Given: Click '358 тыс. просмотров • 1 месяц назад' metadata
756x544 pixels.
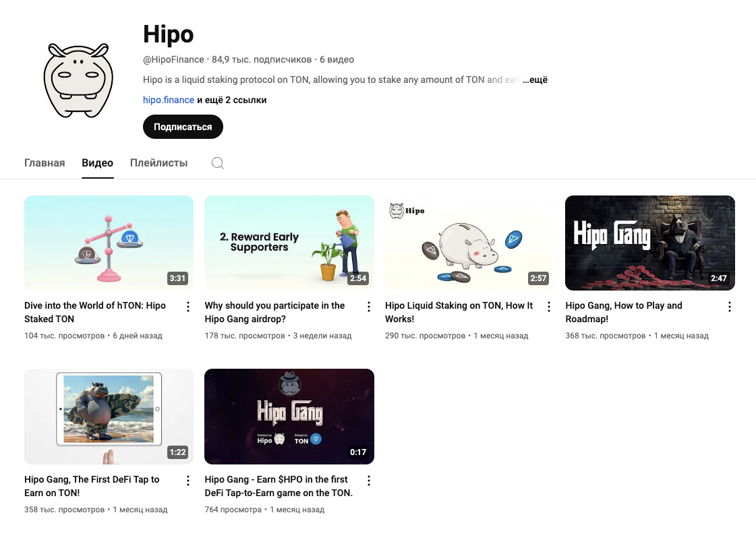Looking at the screenshot, I should tap(96, 510).
